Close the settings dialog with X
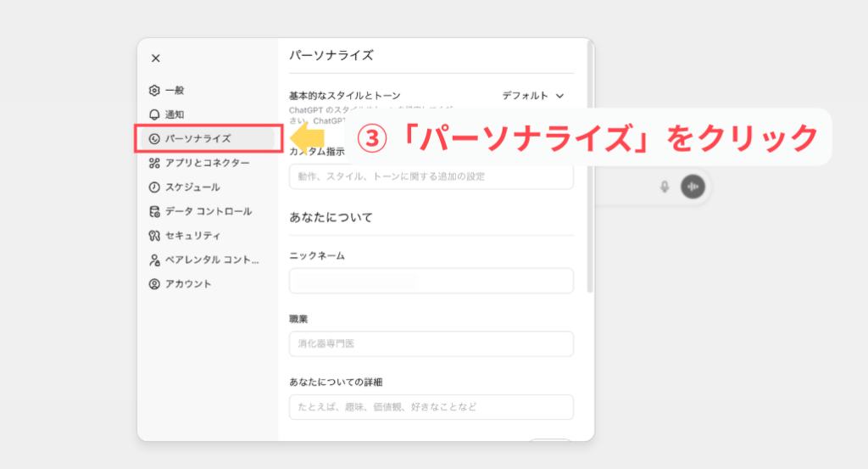This screenshot has height=469, width=868. coord(155,59)
